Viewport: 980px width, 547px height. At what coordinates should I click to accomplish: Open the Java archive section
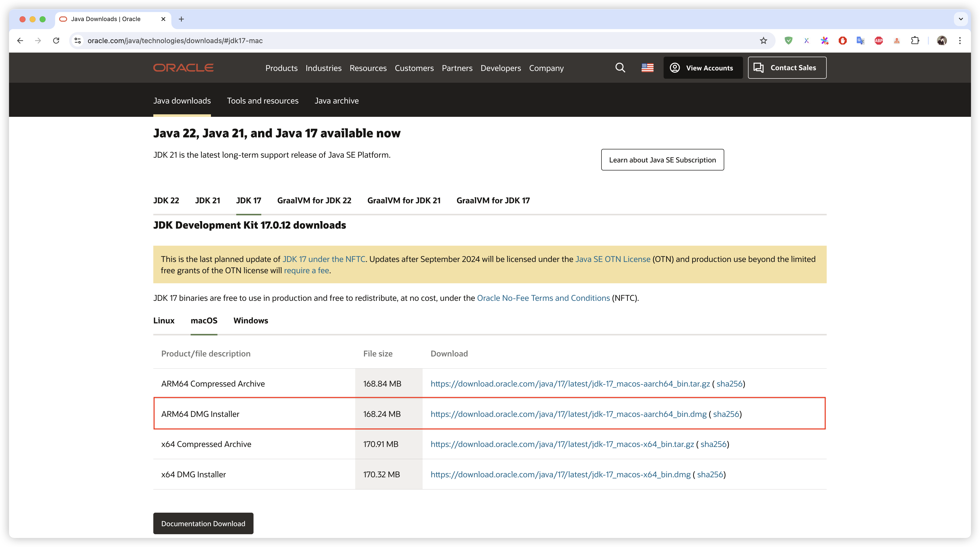point(336,101)
